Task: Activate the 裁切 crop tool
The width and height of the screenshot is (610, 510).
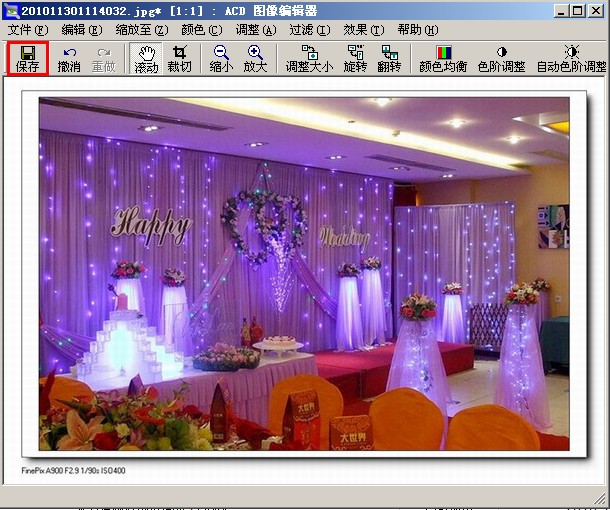Action: coord(179,59)
